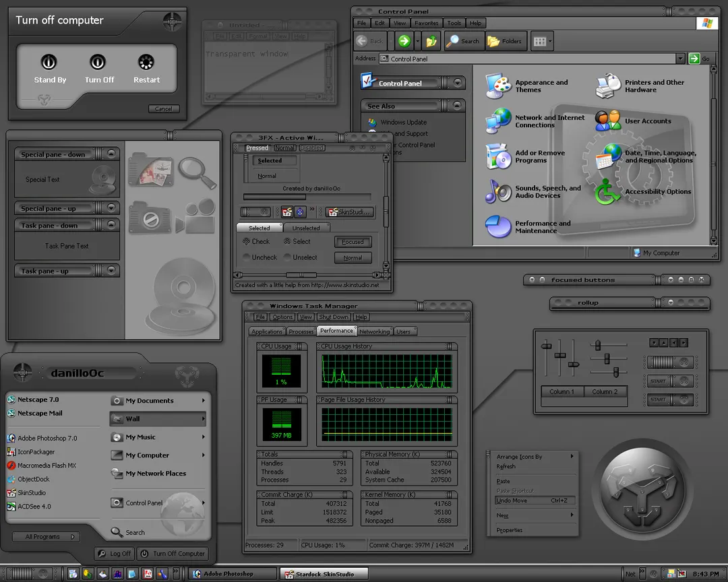Click the Focused button in 3FX window
Screen dimensions: 728x582
[353, 242]
